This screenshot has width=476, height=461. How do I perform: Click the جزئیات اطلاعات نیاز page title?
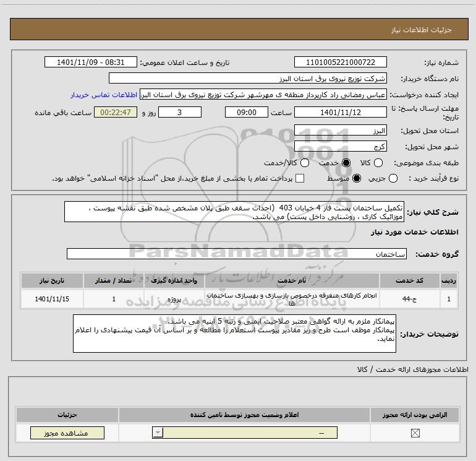point(422,30)
